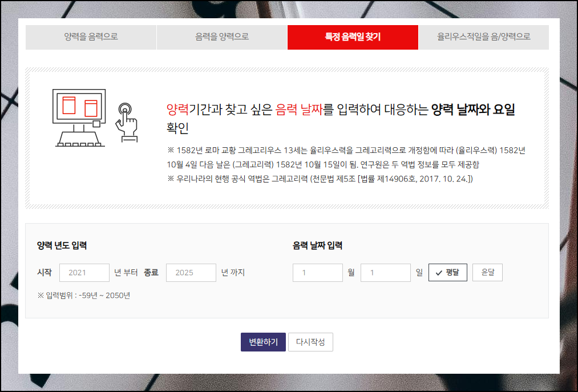The width and height of the screenshot is (578, 392).
Task: Click the 입력범위 : -59년 ~ 2050년 note
Action: (84, 296)
